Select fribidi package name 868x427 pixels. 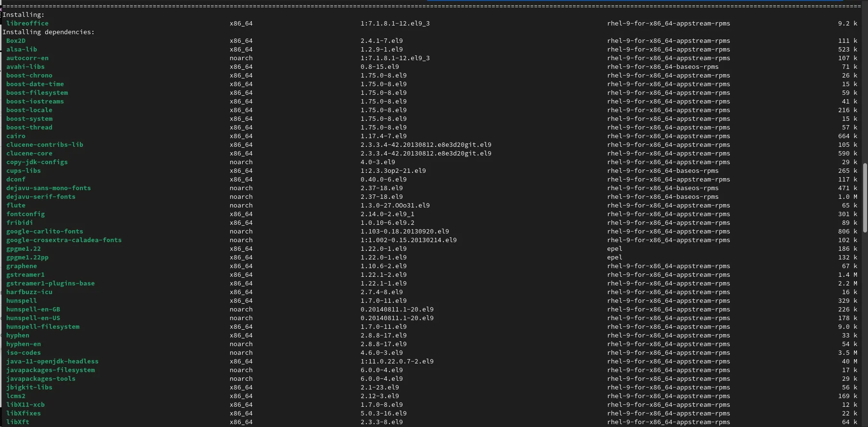tap(20, 222)
